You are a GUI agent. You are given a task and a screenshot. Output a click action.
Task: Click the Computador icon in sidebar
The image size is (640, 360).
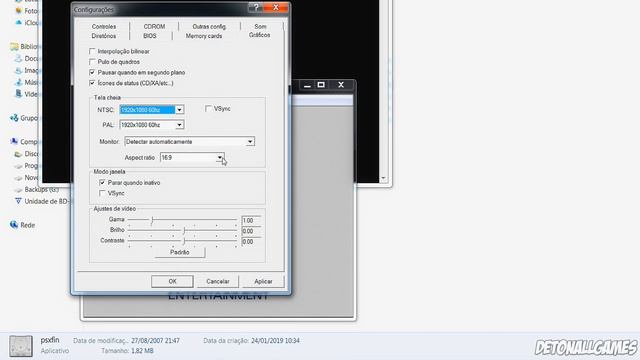click(14, 141)
